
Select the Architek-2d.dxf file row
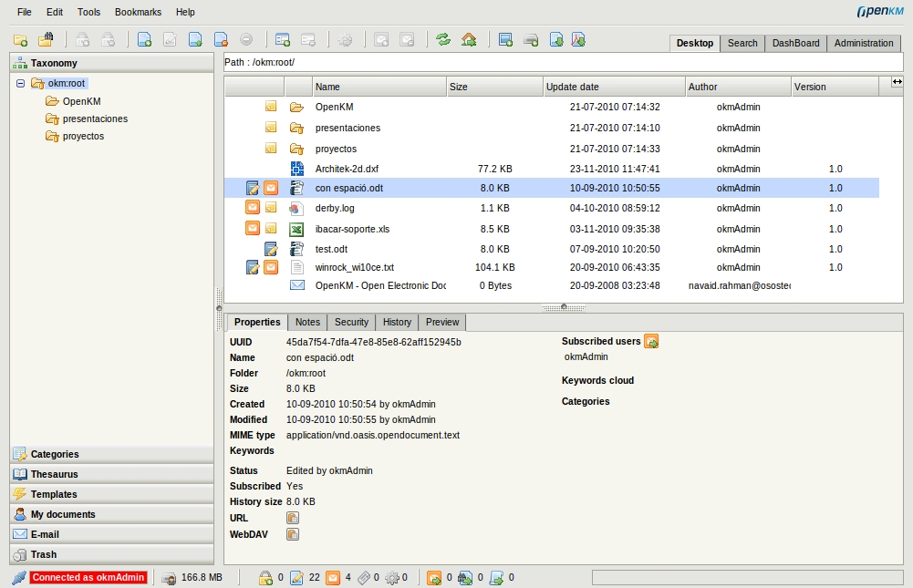click(x=552, y=169)
